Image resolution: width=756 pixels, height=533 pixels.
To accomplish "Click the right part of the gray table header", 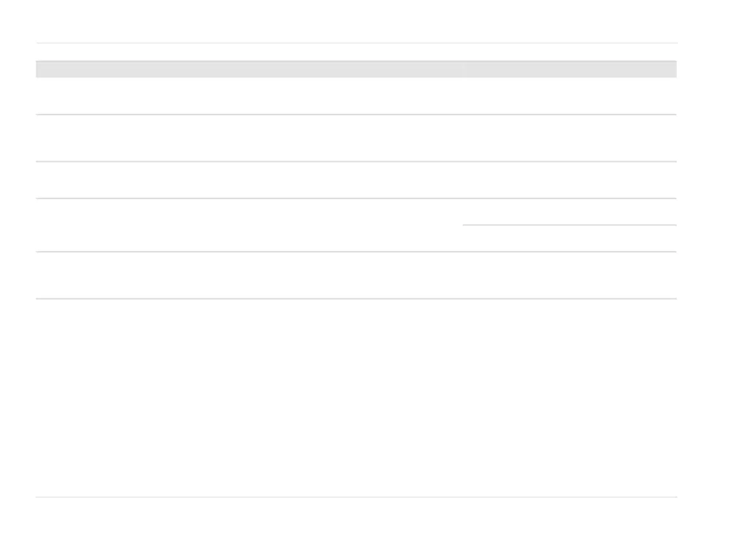I will coord(569,69).
